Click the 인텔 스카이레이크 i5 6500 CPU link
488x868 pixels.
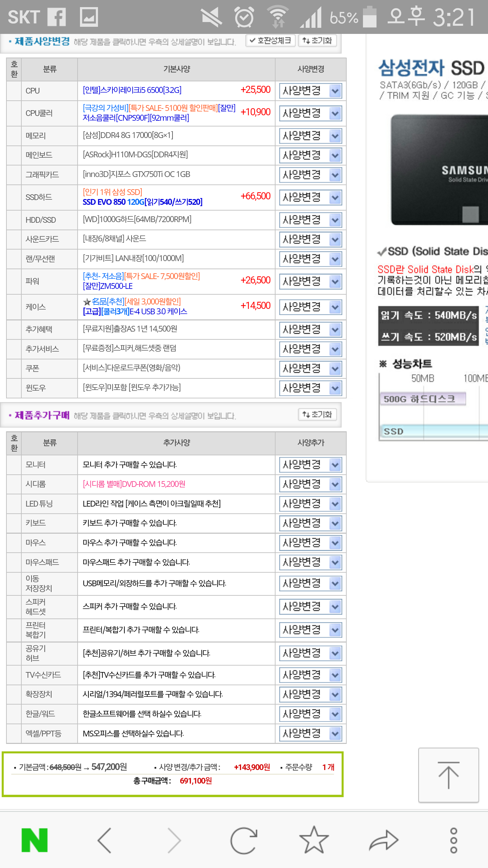point(132,90)
